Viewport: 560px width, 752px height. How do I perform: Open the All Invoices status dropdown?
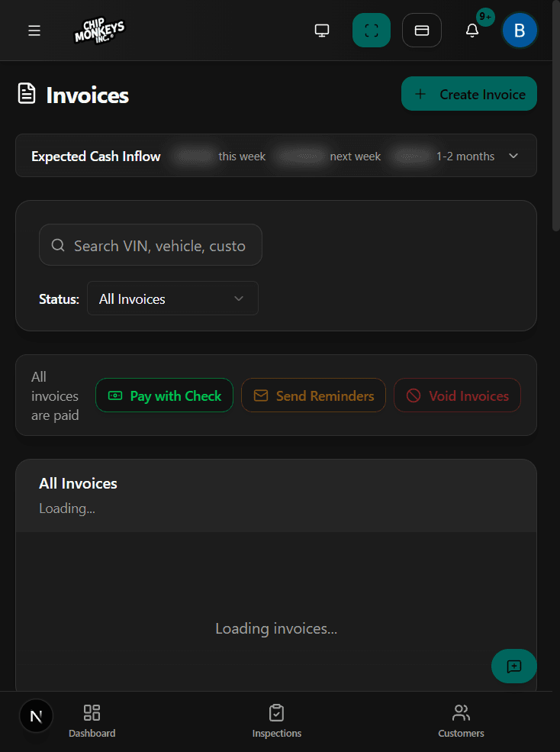coord(172,299)
